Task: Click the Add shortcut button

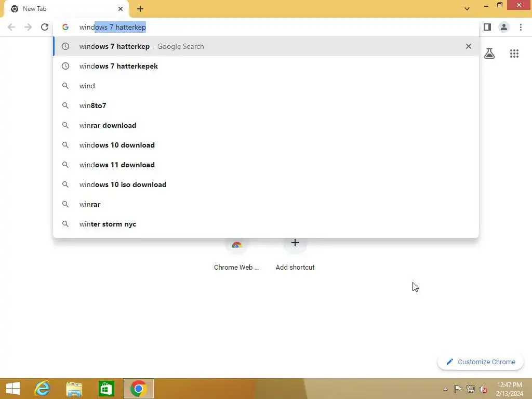Action: pyautogui.click(x=295, y=255)
